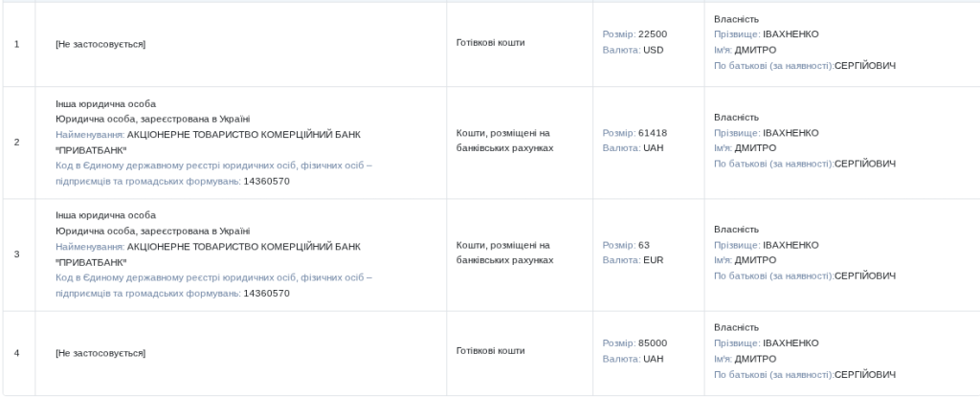The width and height of the screenshot is (980, 397).
Task: Click the amount 63 in row 3
Action: coord(644,245)
